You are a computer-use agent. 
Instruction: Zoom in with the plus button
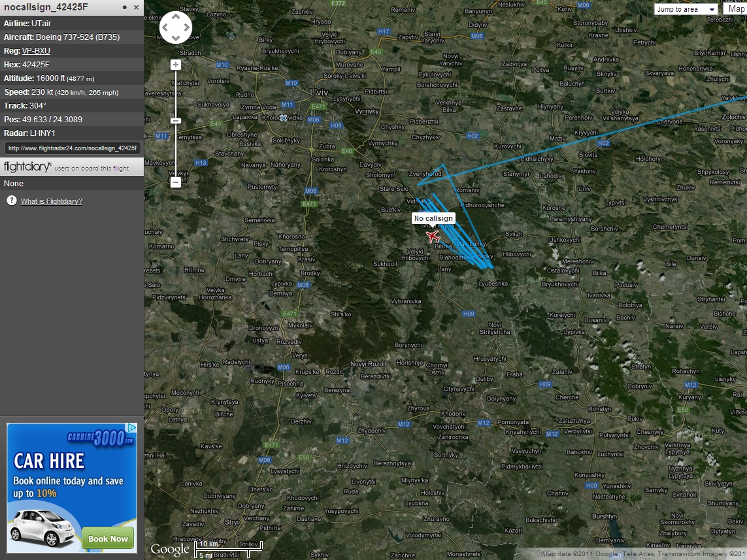[x=176, y=65]
